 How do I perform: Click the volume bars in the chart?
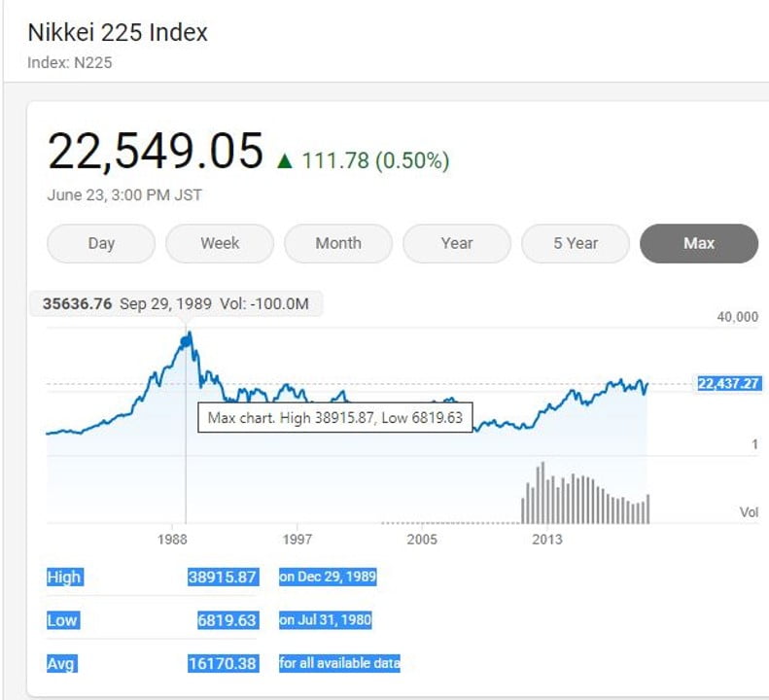coord(583,496)
